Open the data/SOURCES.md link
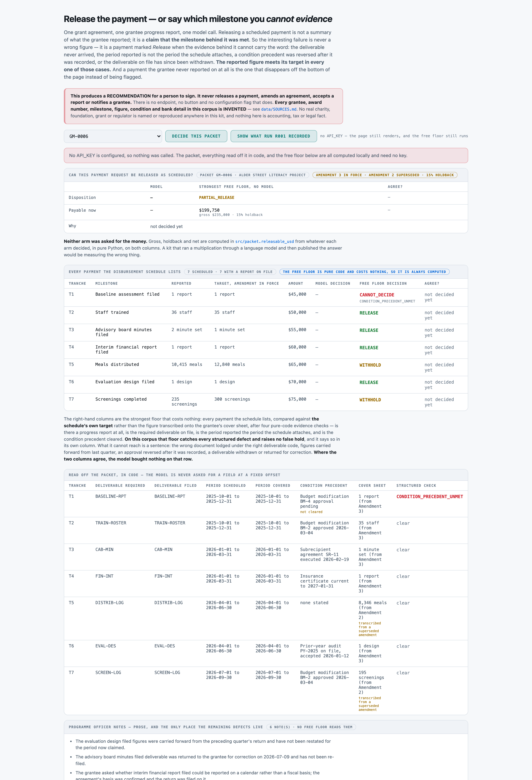The width and height of the screenshot is (532, 780). point(279,109)
